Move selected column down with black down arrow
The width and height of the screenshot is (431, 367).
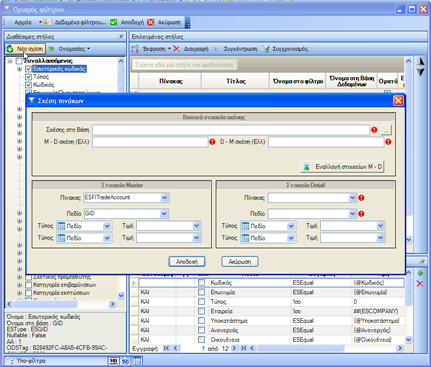tap(421, 72)
